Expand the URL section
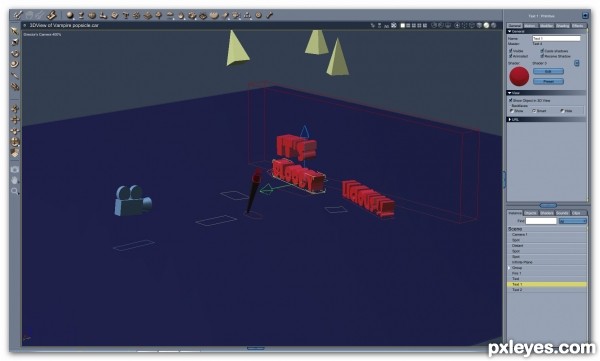This screenshot has height=361, width=600. pos(510,119)
